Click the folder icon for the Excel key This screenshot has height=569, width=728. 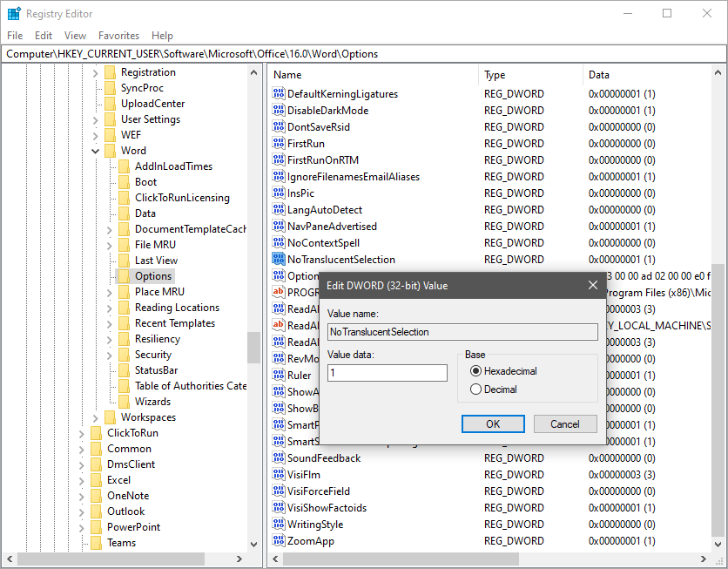point(96,480)
